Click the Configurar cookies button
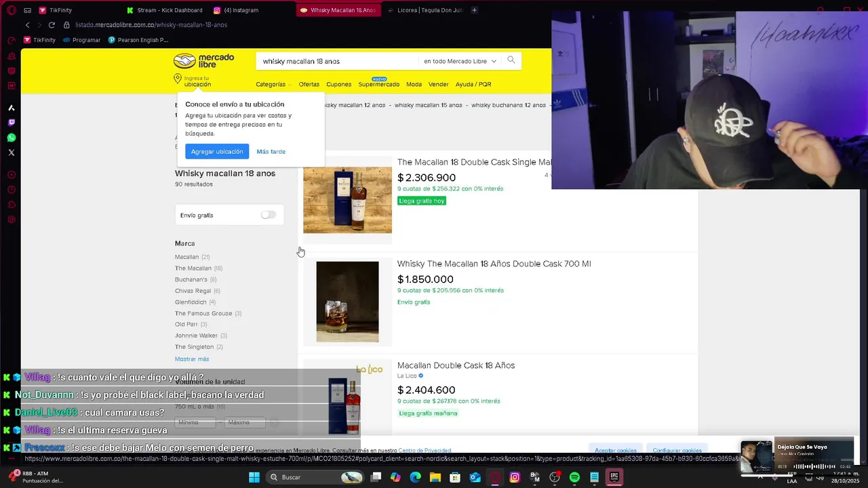 [677, 450]
